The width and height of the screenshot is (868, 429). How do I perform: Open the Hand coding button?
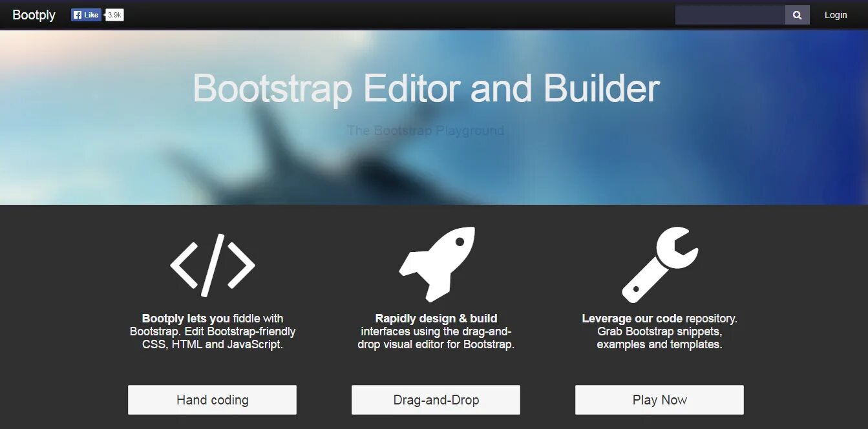pyautogui.click(x=212, y=400)
